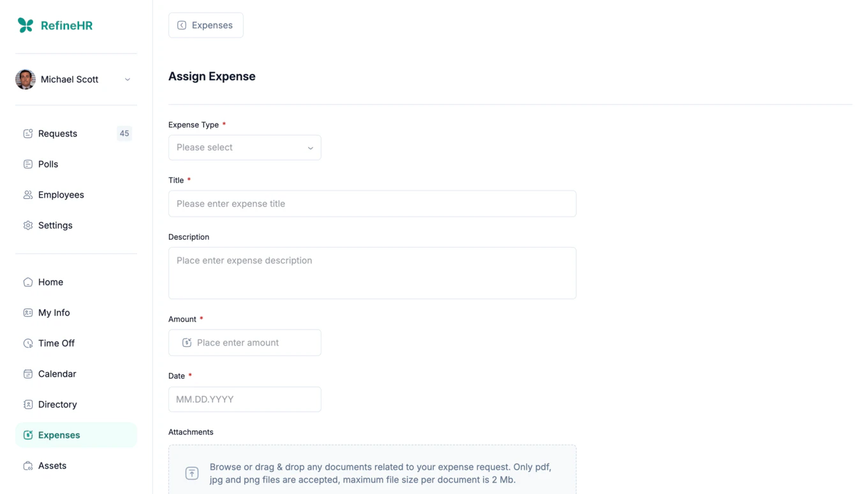Select the Polls icon in the sidebar

tap(28, 164)
